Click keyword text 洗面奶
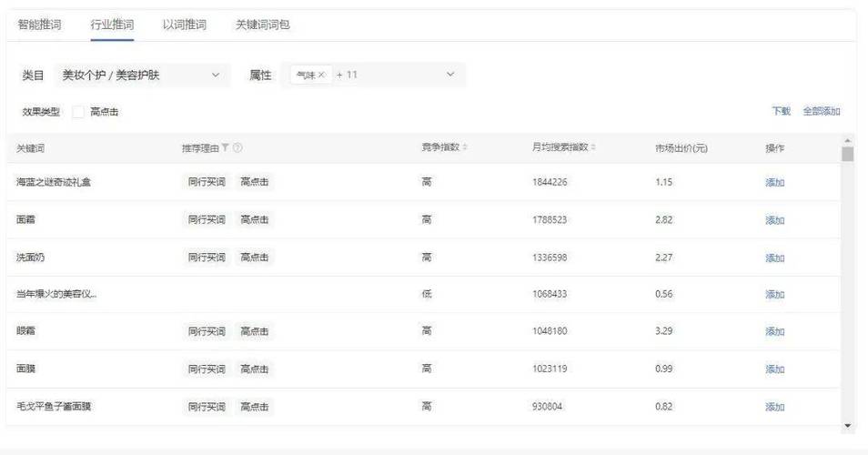The image size is (868, 455). pos(30,258)
